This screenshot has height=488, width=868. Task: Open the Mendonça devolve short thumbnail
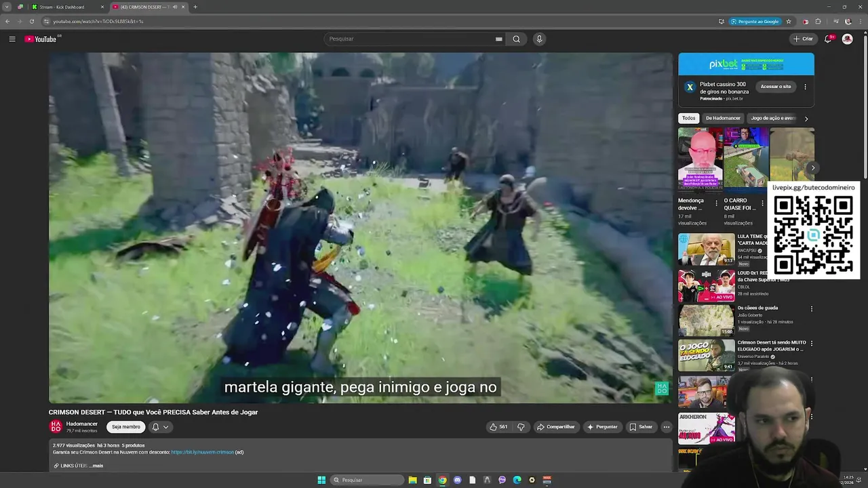click(x=701, y=159)
